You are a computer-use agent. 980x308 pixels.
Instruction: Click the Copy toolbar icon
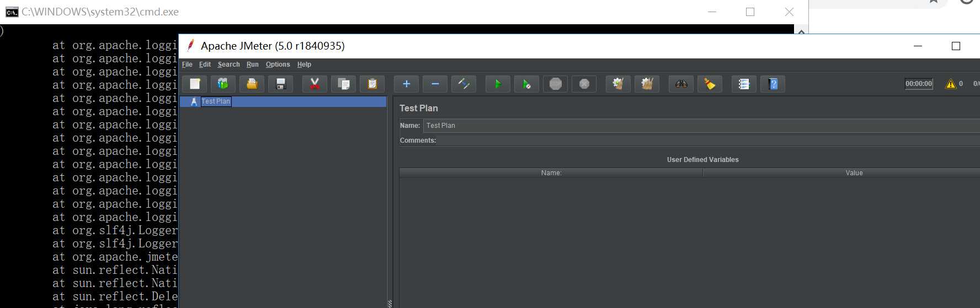pos(344,84)
